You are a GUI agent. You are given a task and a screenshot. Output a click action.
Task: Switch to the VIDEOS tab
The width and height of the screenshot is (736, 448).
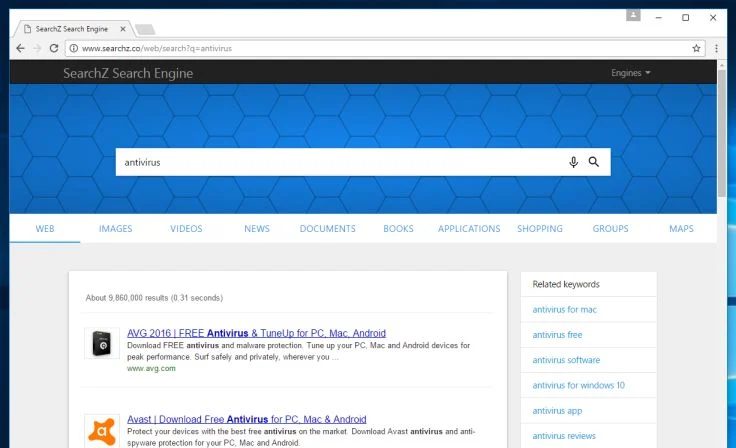pyautogui.click(x=186, y=229)
